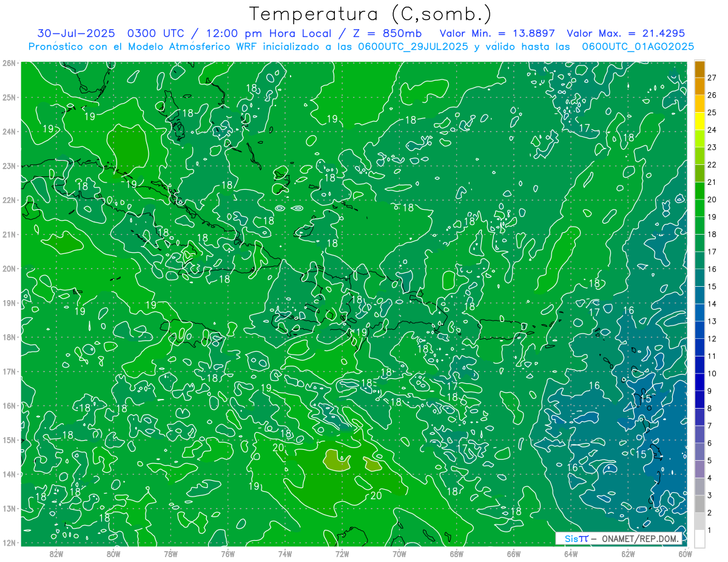Click the 66W longitude axis label
Screen dimensions: 728x562
point(513,554)
